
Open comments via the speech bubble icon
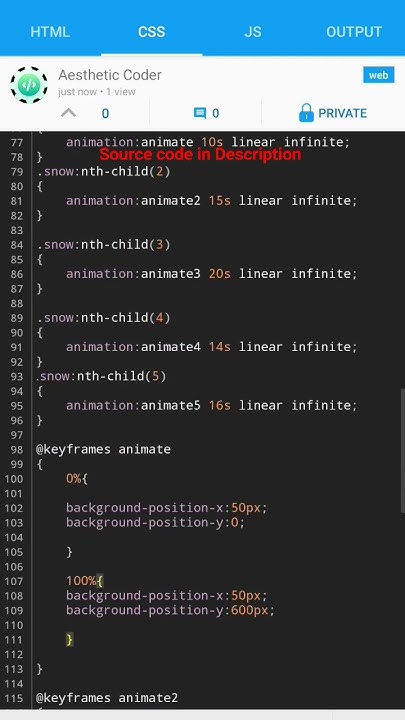pyautogui.click(x=200, y=113)
